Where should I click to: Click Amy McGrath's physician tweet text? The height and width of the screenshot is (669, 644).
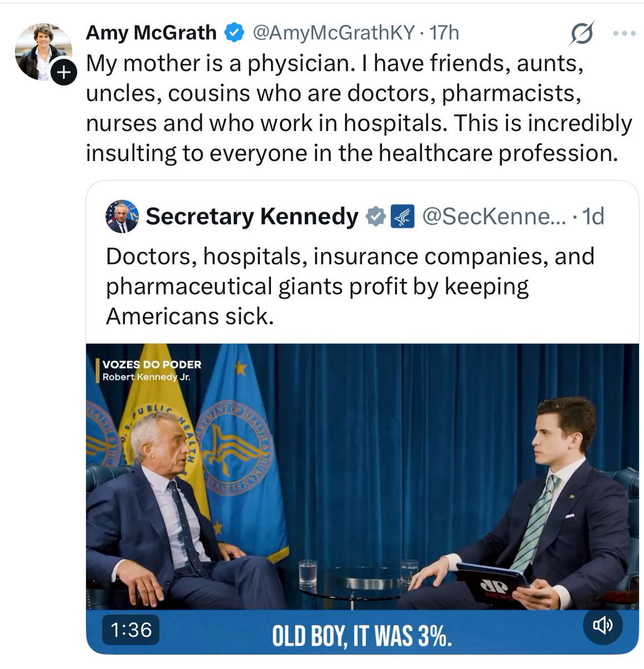(x=357, y=108)
